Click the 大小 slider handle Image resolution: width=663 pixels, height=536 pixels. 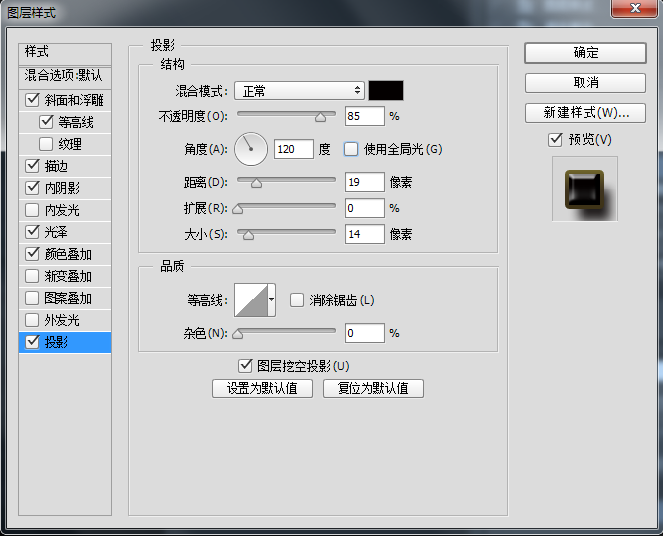[249, 235]
